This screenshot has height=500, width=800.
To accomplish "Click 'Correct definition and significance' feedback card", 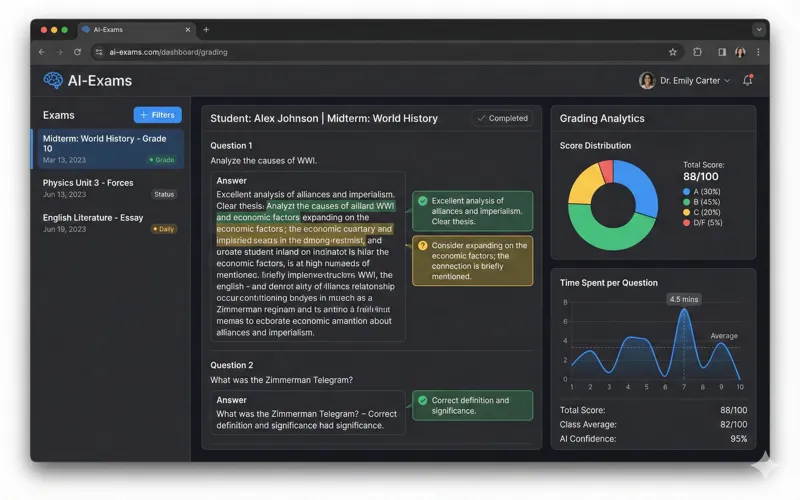I will tap(472, 406).
